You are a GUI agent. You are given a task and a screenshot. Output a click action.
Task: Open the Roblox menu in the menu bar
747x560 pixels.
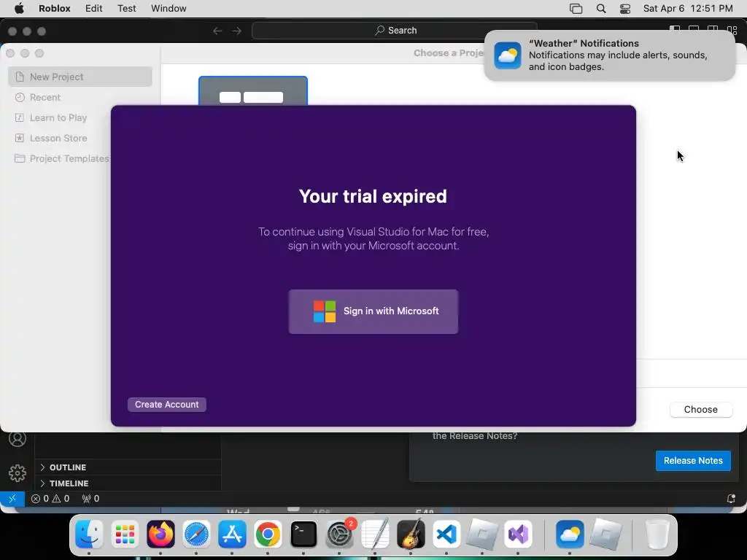coord(54,9)
